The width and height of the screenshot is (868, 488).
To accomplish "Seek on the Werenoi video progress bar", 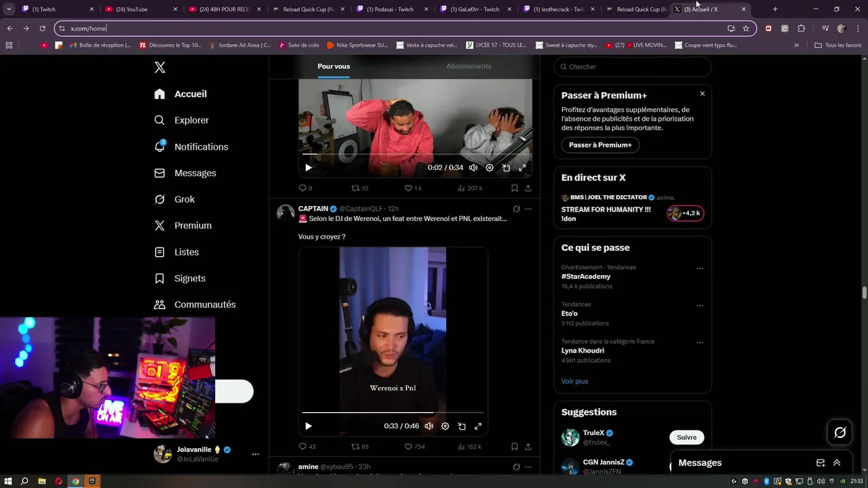I will [x=393, y=412].
